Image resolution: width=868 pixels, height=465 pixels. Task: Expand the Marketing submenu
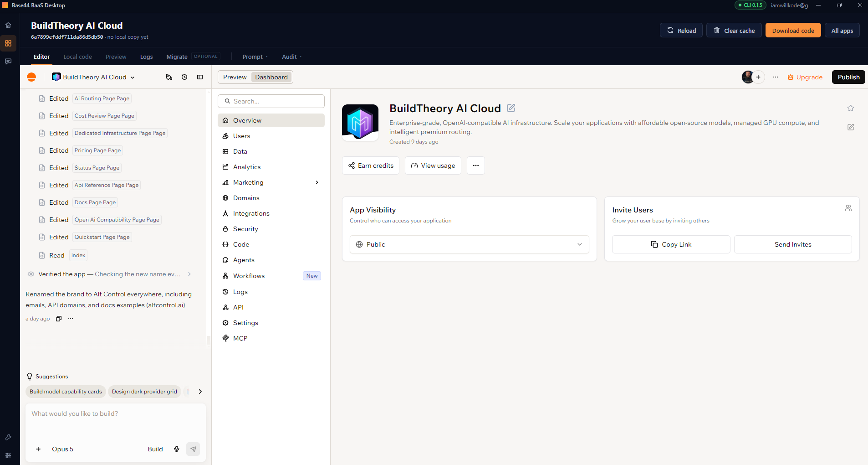[317, 182]
